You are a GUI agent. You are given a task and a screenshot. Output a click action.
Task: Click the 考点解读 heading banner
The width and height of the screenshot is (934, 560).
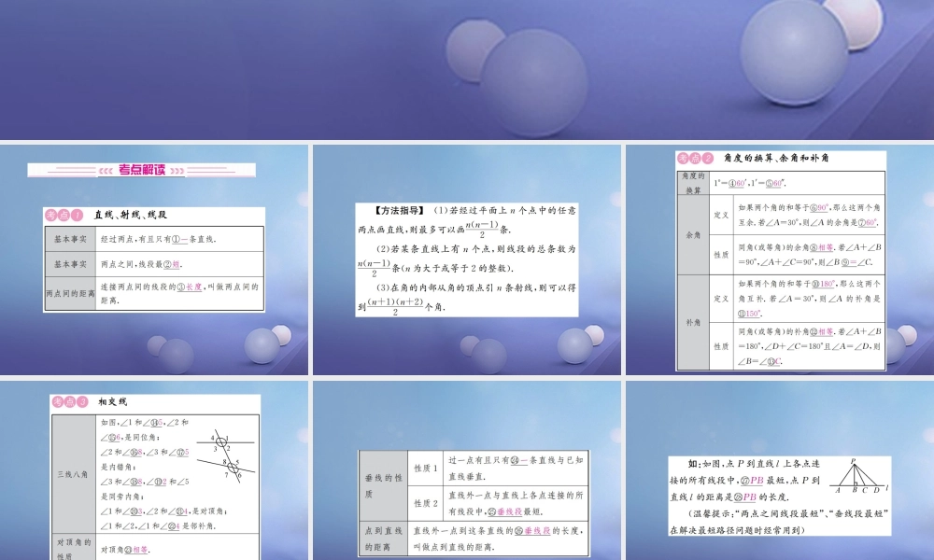(141, 170)
